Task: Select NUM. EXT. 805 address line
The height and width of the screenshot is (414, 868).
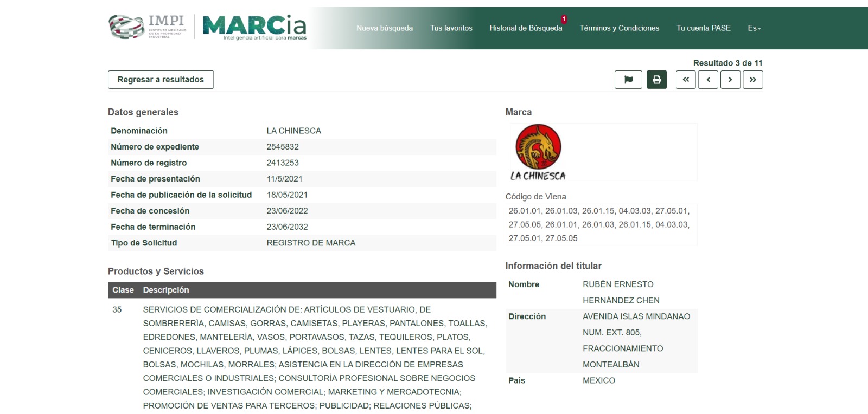Action: (x=612, y=333)
